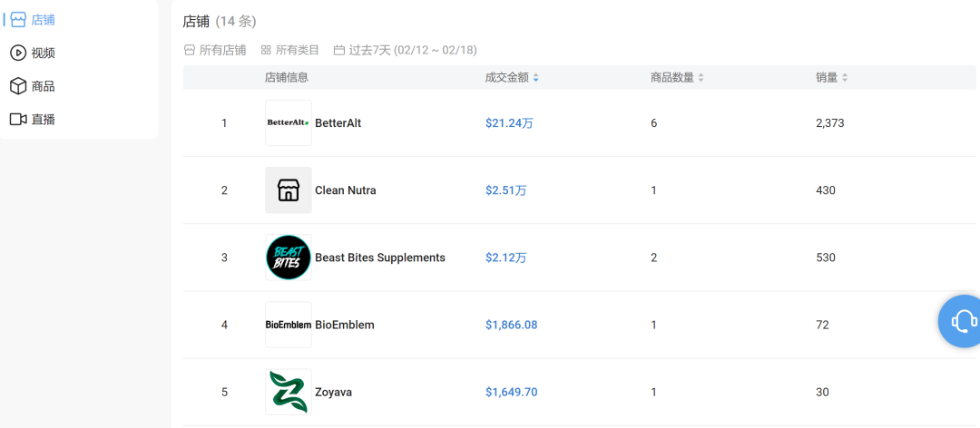
Task: Click the rank number 5 cell
Action: point(224,393)
